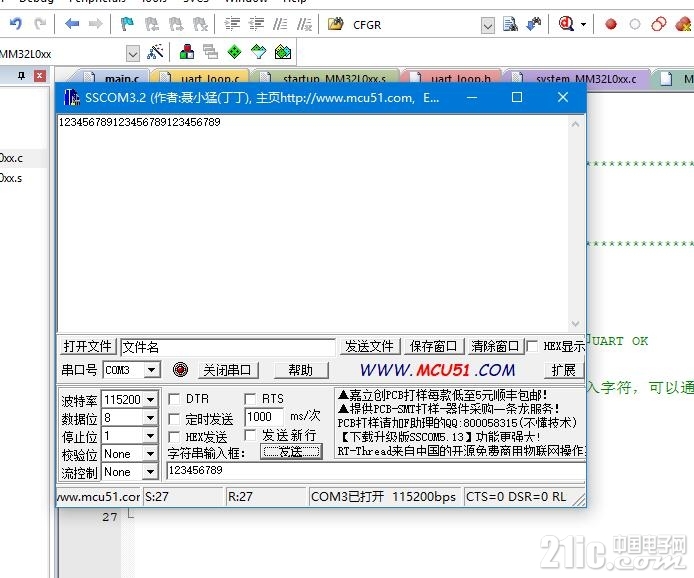The width and height of the screenshot is (694, 578).
Task: Click the green diamond pack manager icon
Action: (234, 52)
